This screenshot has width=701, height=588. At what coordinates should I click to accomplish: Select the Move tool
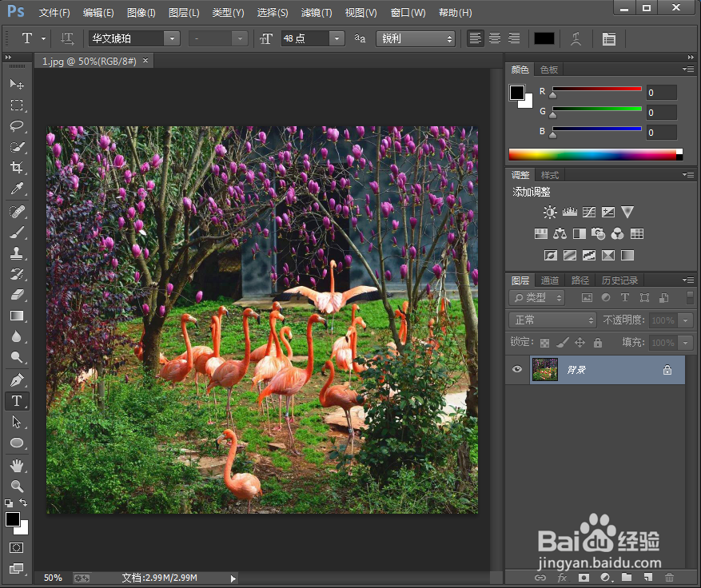(17, 84)
